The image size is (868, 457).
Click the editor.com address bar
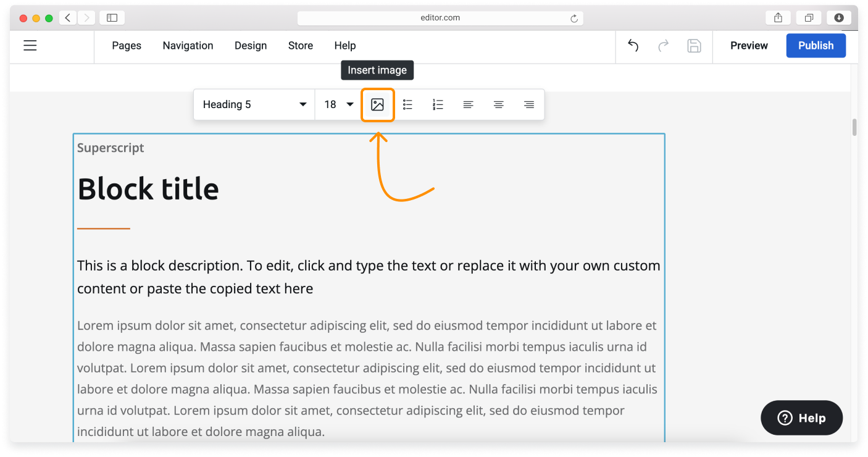[x=440, y=18]
